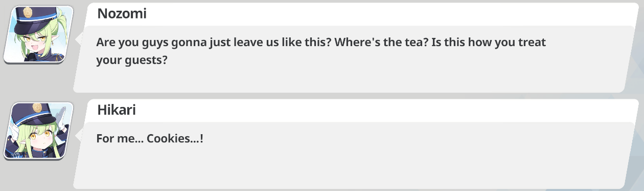
Task: Tap Hikari's "For me... Cookies...!" message
Action: pyautogui.click(x=150, y=138)
